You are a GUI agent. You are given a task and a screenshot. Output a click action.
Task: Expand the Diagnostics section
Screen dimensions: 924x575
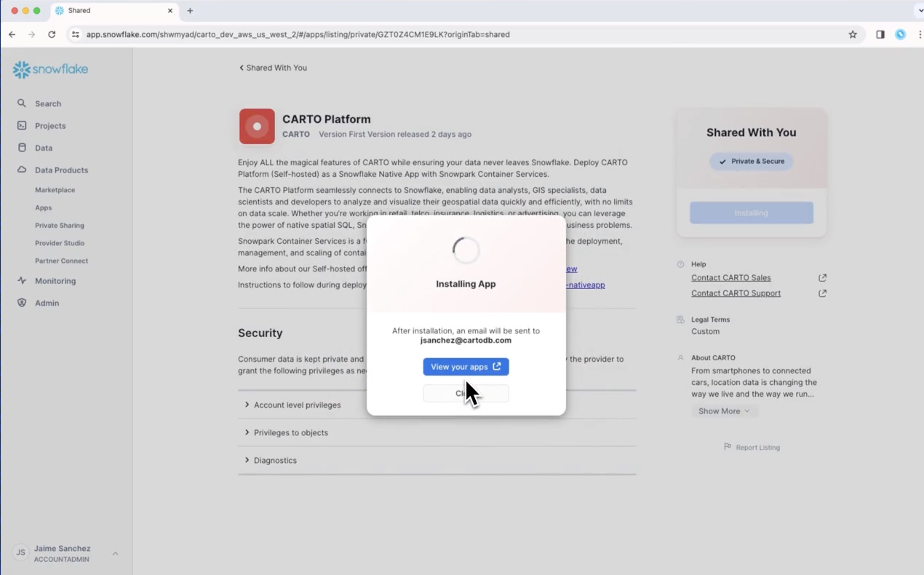click(275, 460)
